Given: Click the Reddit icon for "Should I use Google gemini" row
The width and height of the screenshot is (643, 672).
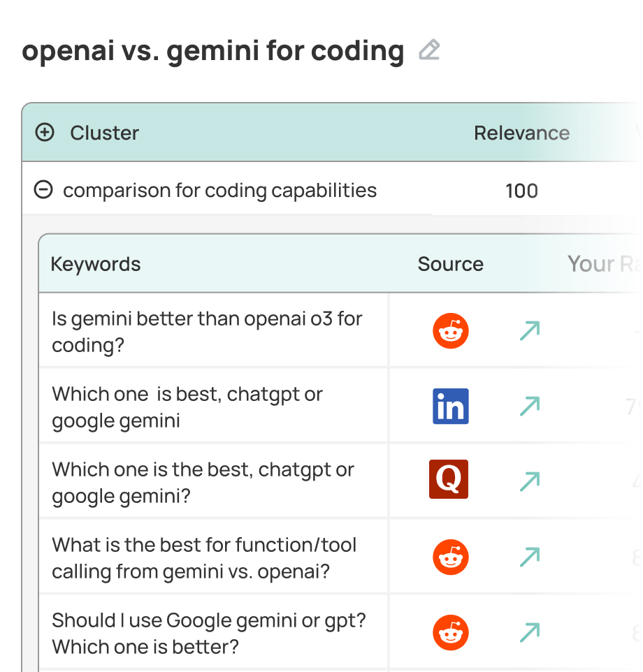Looking at the screenshot, I should 451,633.
